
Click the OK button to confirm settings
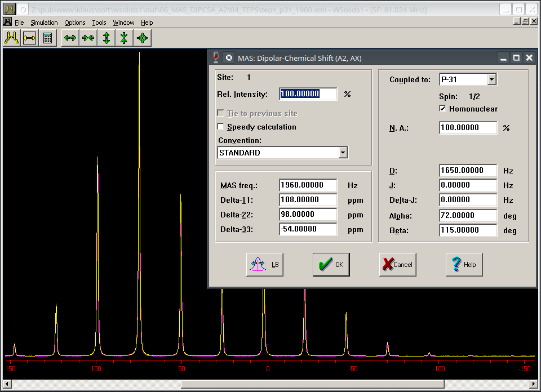click(x=331, y=264)
